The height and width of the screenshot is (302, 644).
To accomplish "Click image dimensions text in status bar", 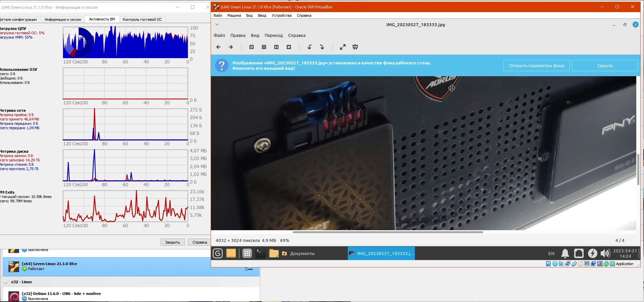I will (238, 241).
